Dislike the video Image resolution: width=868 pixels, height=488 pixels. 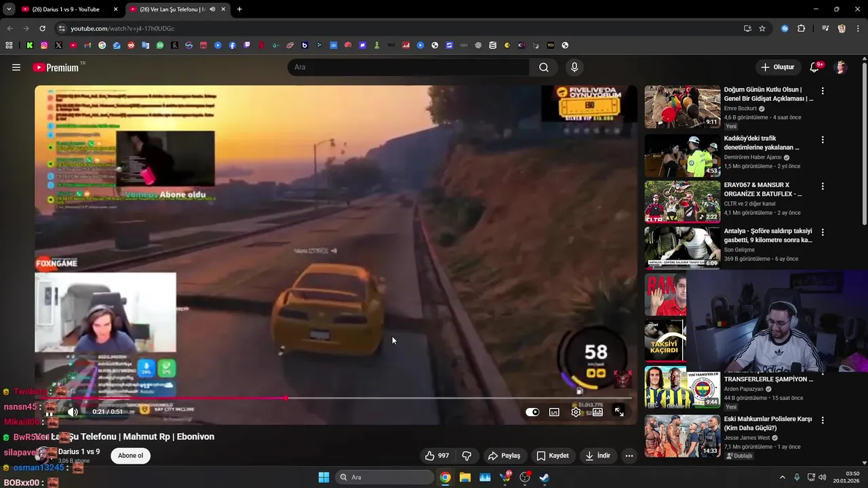467,455
